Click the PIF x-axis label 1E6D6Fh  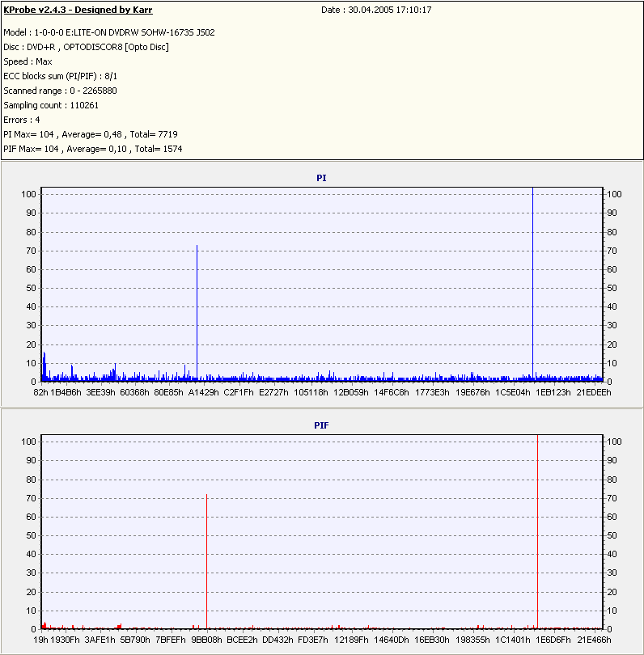click(x=553, y=640)
